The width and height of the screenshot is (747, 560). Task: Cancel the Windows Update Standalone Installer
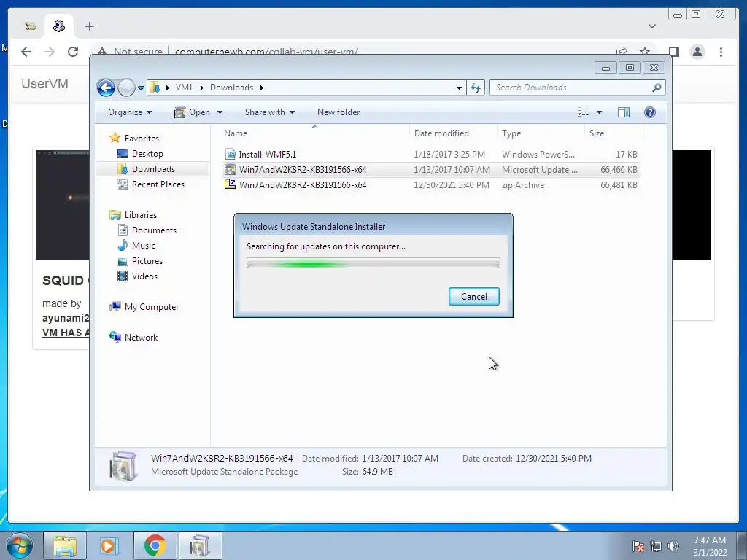tap(474, 296)
